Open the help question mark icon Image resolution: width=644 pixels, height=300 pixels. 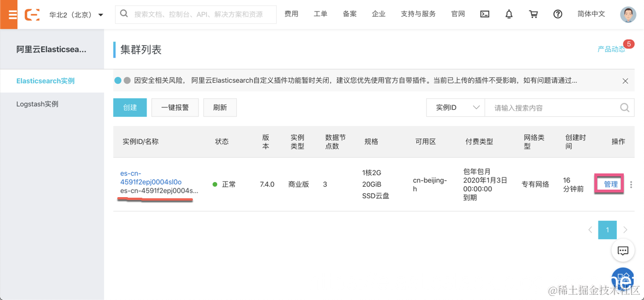point(557,14)
